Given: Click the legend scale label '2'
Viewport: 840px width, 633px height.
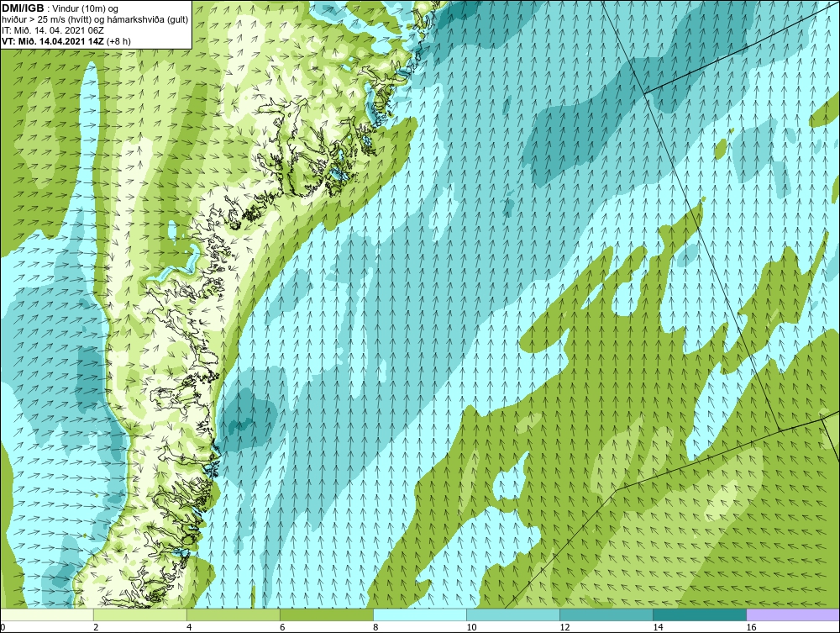Looking at the screenshot, I should (x=96, y=627).
